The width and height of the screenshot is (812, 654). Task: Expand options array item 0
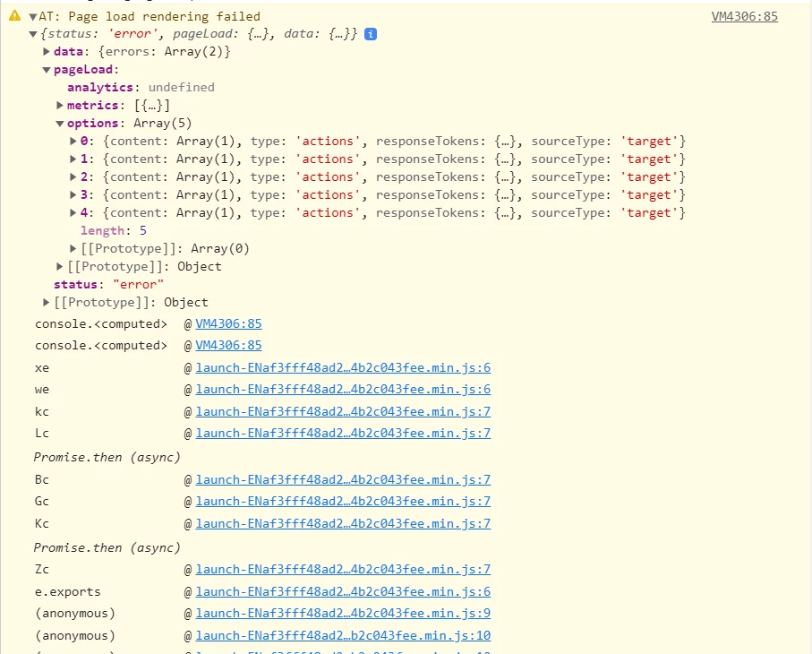pyautogui.click(x=73, y=141)
